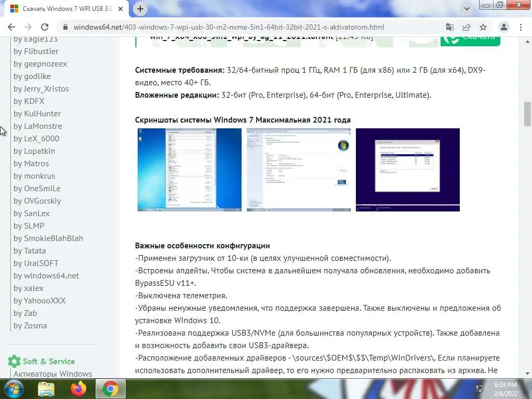Viewport: 532px width, 399px height.
Task: Open the by Jerry_Xristos link
Action: coord(41,88)
